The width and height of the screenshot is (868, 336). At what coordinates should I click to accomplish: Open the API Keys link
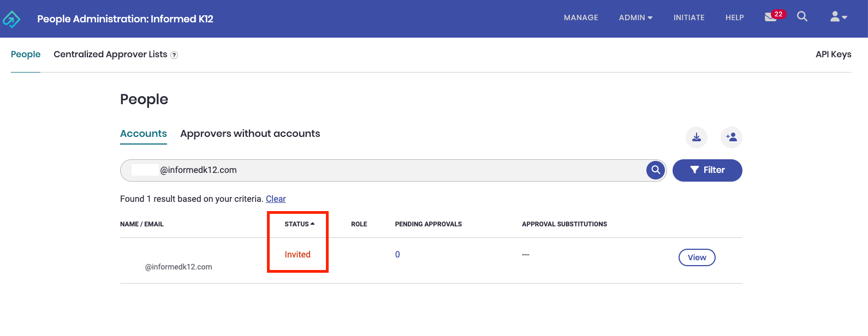click(x=833, y=55)
